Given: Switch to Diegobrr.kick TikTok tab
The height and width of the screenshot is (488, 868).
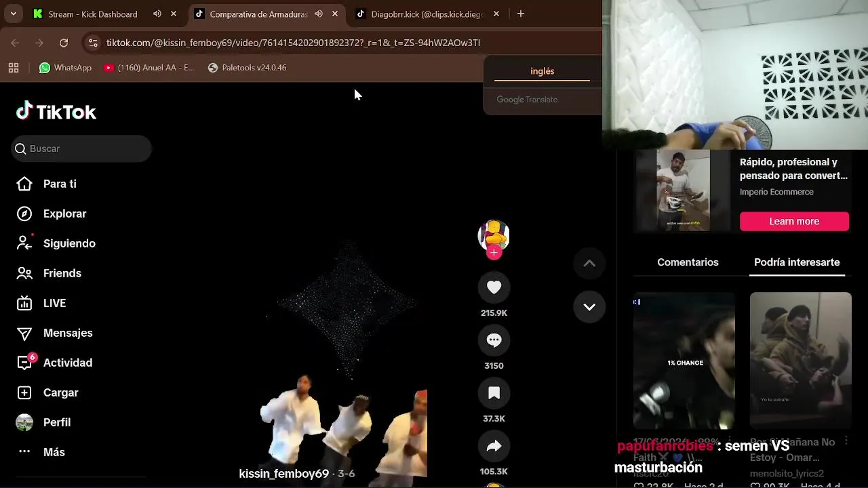Looking at the screenshot, I should [x=428, y=14].
